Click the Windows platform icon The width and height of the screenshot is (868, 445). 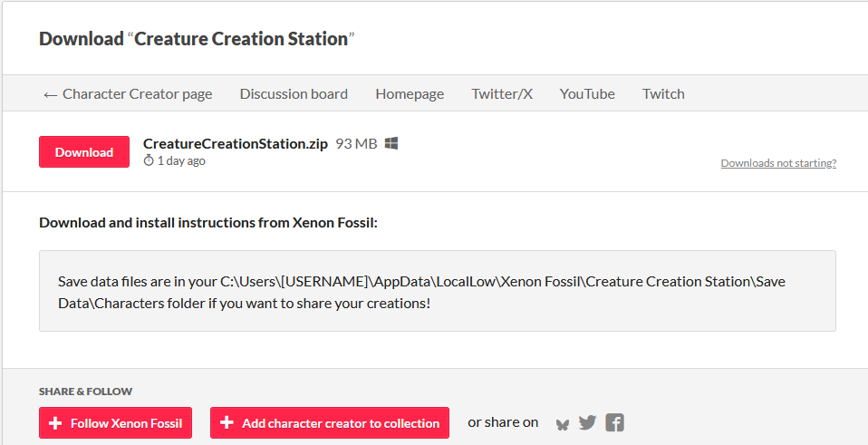point(391,143)
